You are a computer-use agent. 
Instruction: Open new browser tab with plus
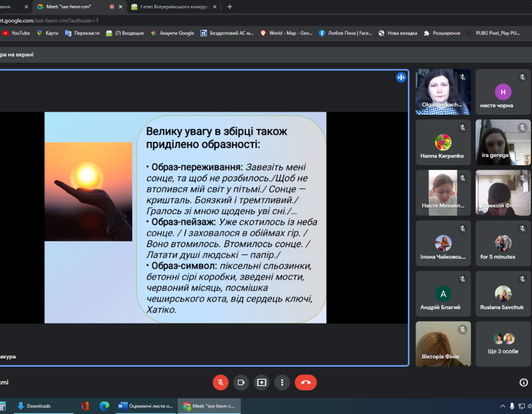(x=229, y=7)
